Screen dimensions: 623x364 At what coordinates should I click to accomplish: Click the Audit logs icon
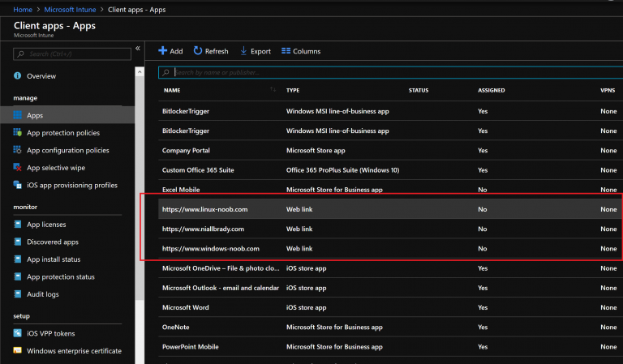[17, 294]
